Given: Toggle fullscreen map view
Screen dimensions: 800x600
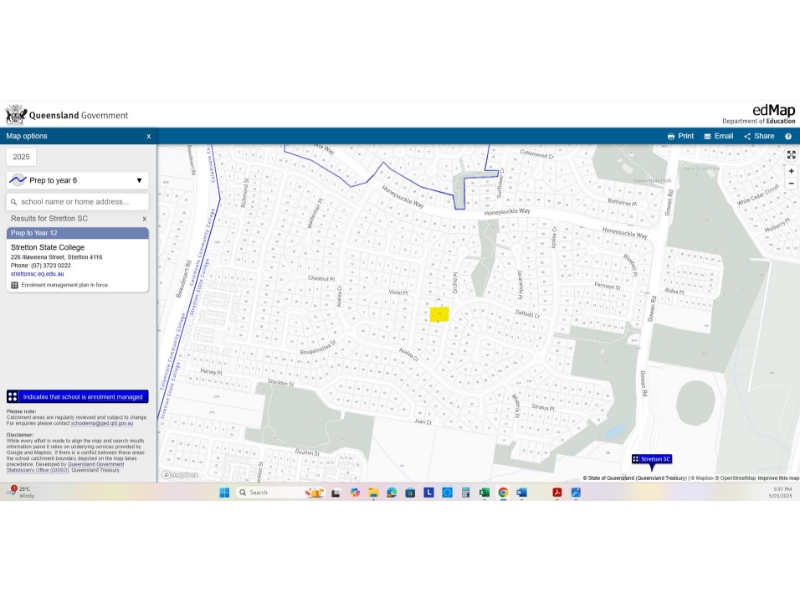Looking at the screenshot, I should click(791, 155).
